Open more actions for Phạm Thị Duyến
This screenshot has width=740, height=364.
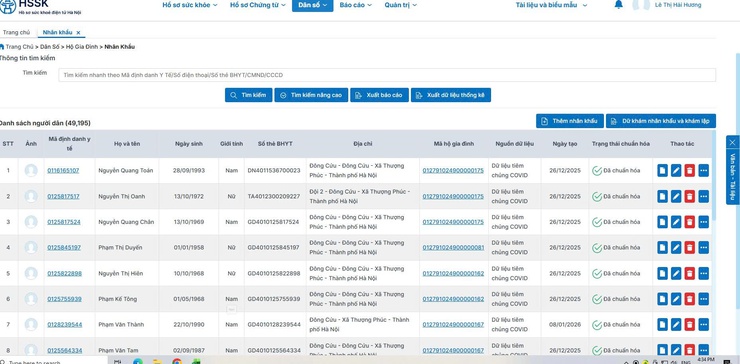click(x=704, y=247)
